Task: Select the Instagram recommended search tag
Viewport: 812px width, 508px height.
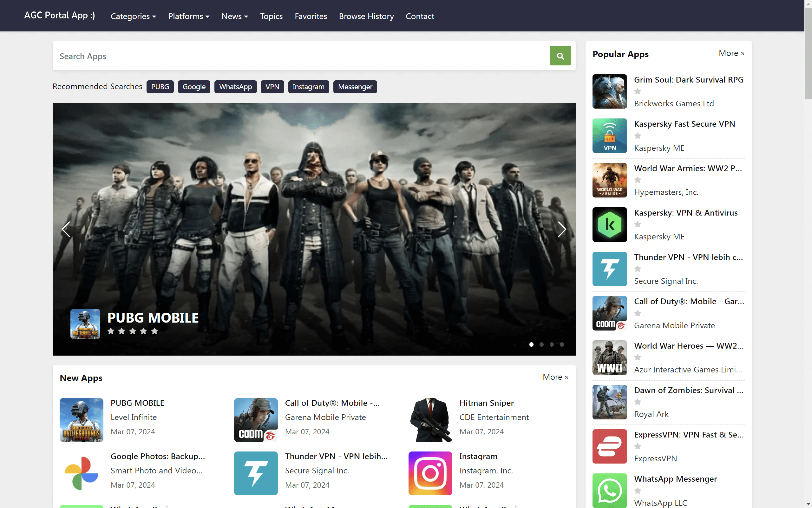Action: [308, 87]
